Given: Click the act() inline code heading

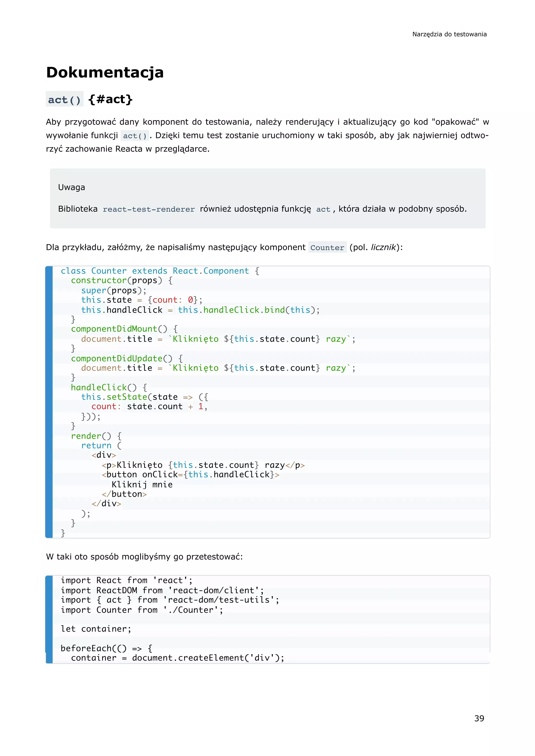Looking at the screenshot, I should 65,99.
